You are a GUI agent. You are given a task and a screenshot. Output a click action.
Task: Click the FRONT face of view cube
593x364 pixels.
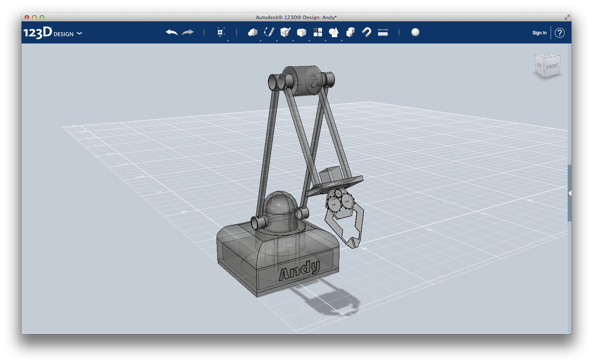tap(552, 67)
